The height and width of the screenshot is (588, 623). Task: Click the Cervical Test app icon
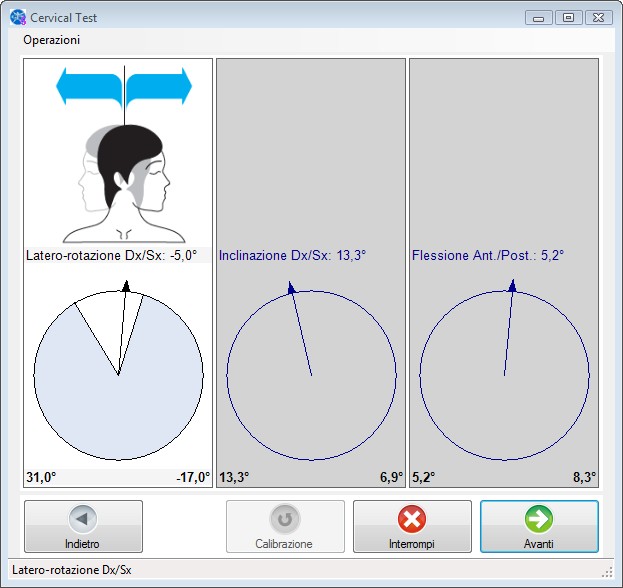(18, 17)
